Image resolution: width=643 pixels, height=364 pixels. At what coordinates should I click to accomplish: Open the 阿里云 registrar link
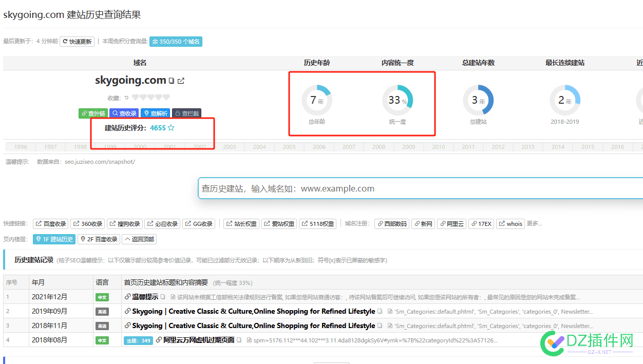pos(451,224)
